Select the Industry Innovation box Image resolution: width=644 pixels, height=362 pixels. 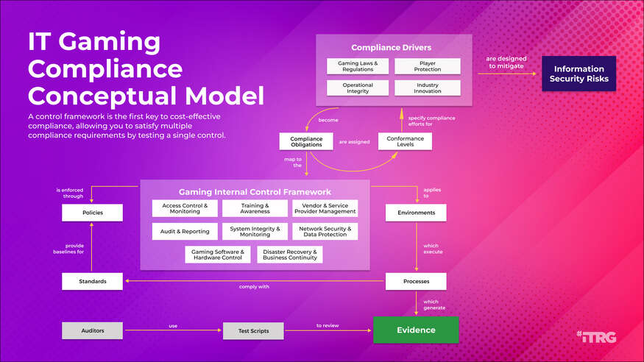pyautogui.click(x=427, y=88)
